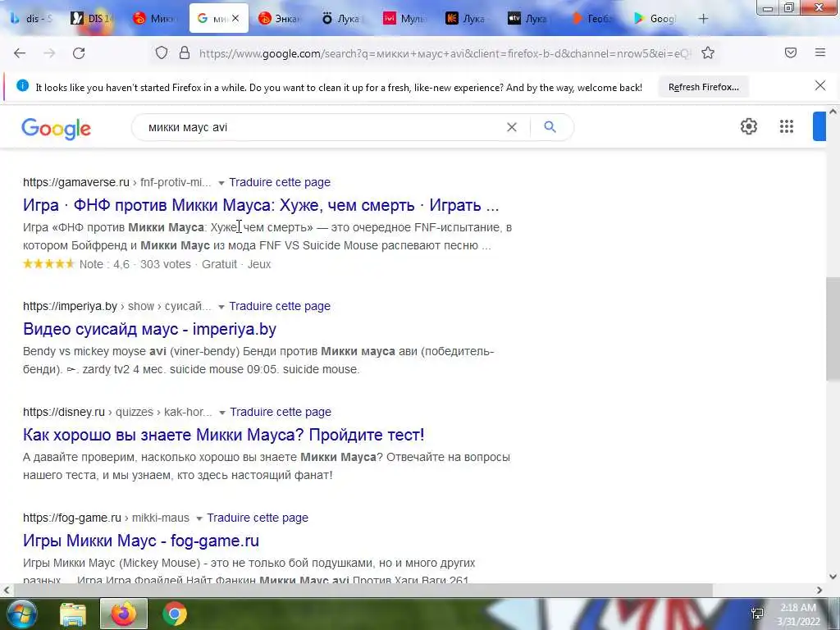Click horizontal scrollbar right arrow
Image resolution: width=840 pixels, height=630 pixels.
tap(819, 590)
